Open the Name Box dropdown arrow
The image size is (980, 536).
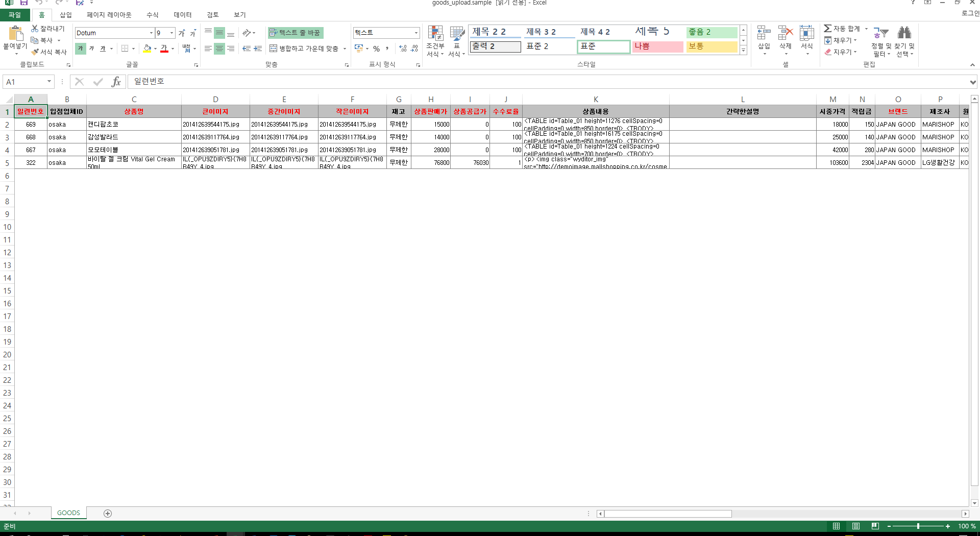tap(49, 82)
